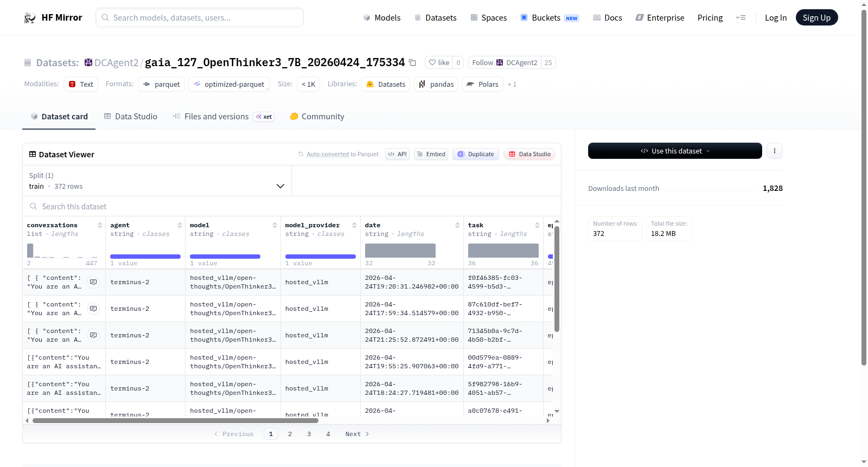
Task: Sort the task column
Action: 537,225
